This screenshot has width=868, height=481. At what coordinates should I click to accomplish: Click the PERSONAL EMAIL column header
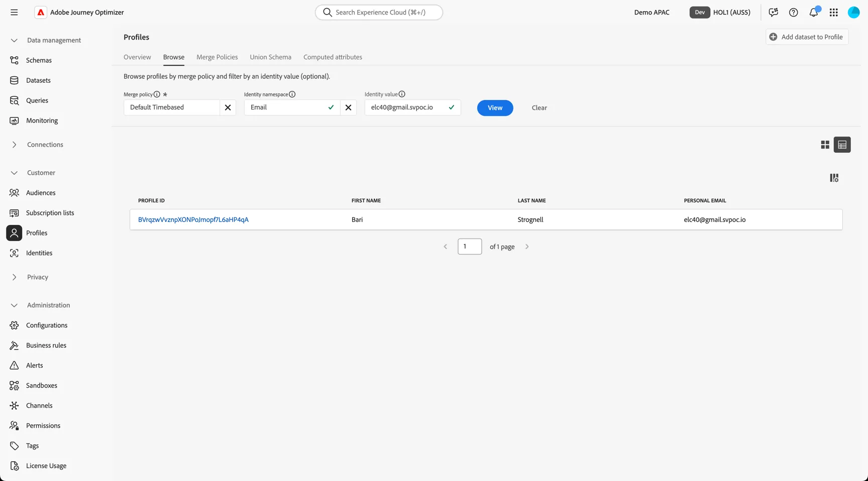705,201
